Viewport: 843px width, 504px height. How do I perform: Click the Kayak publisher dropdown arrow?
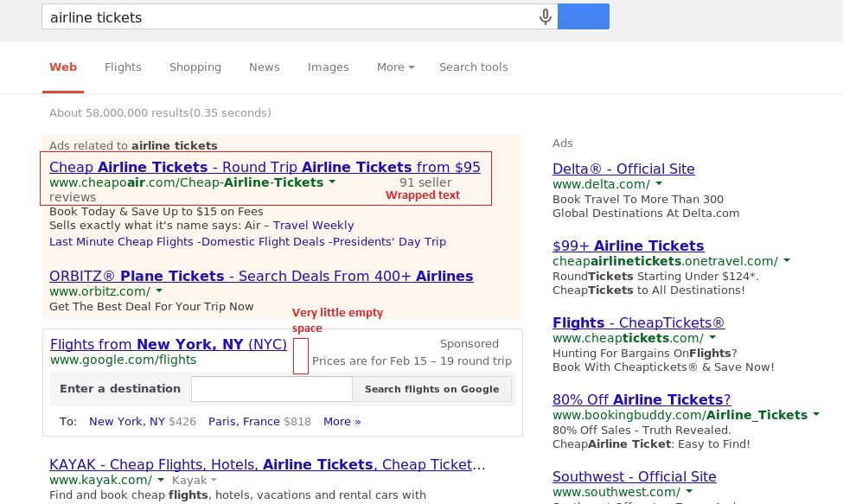click(214, 480)
